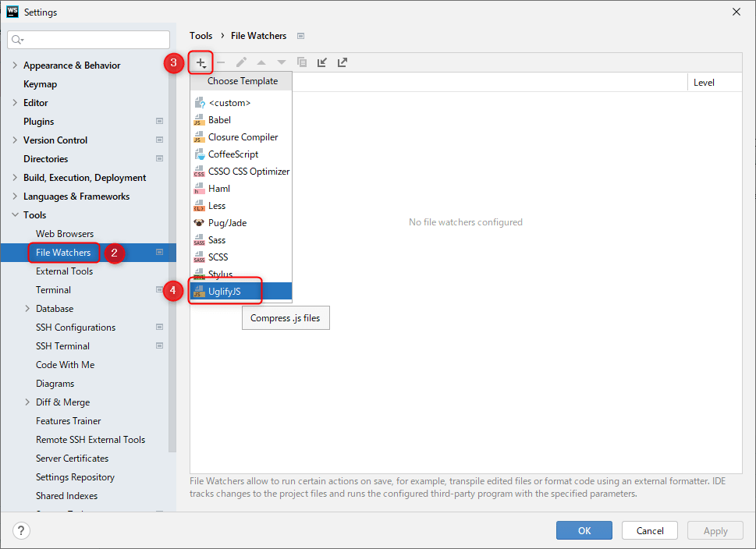Click the Edit pencil icon
The image size is (756, 549).
241,62
